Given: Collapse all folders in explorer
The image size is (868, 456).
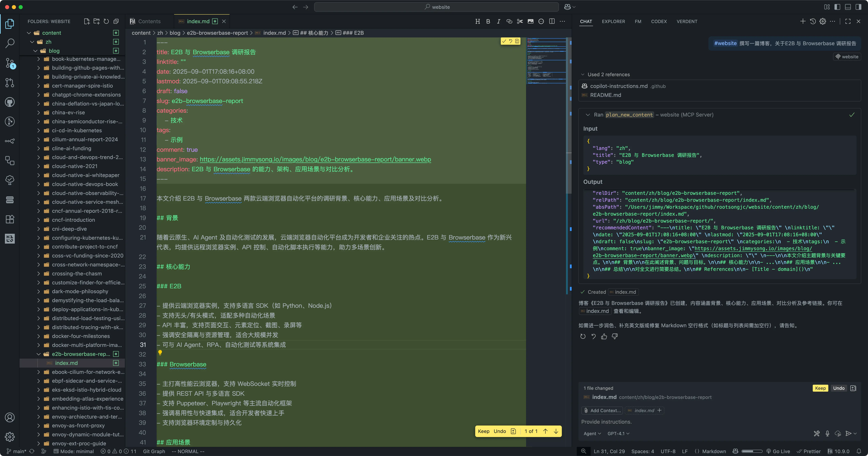Looking at the screenshot, I should click(x=116, y=21).
